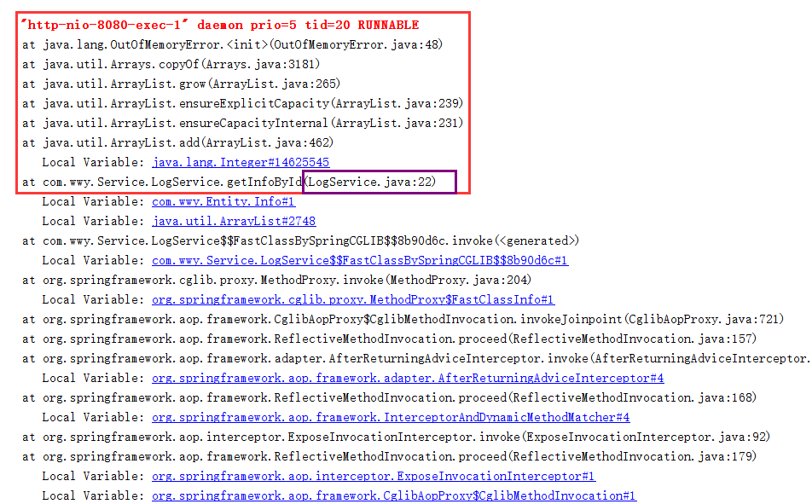
Task: Select the Arrays.copyOf stack frame line
Action: pyautogui.click(x=171, y=64)
